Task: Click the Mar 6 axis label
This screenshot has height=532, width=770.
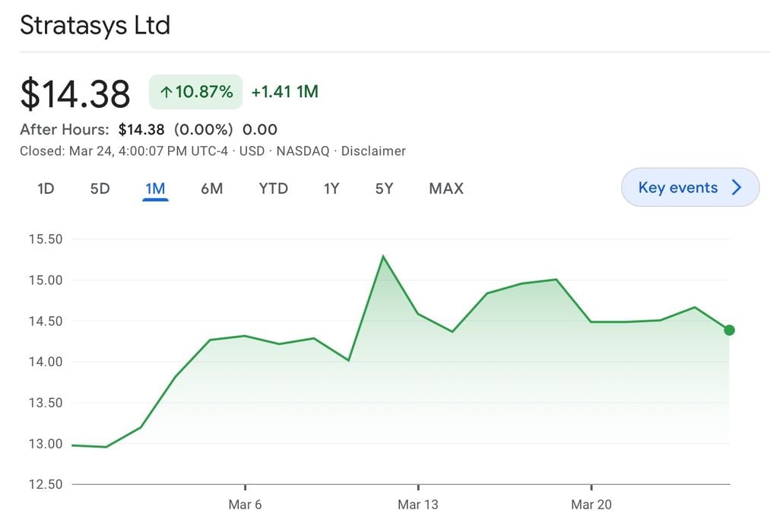Action: pyautogui.click(x=245, y=505)
